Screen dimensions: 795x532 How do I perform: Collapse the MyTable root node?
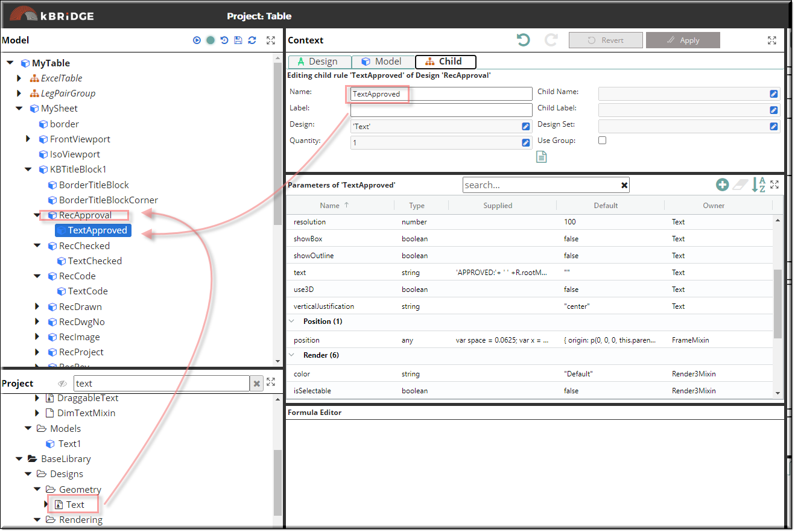pos(10,63)
